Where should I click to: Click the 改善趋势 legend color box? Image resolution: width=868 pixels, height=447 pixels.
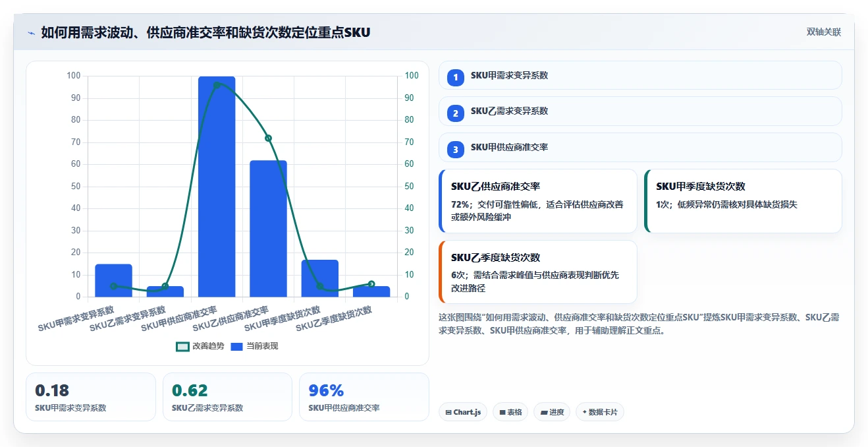183,346
